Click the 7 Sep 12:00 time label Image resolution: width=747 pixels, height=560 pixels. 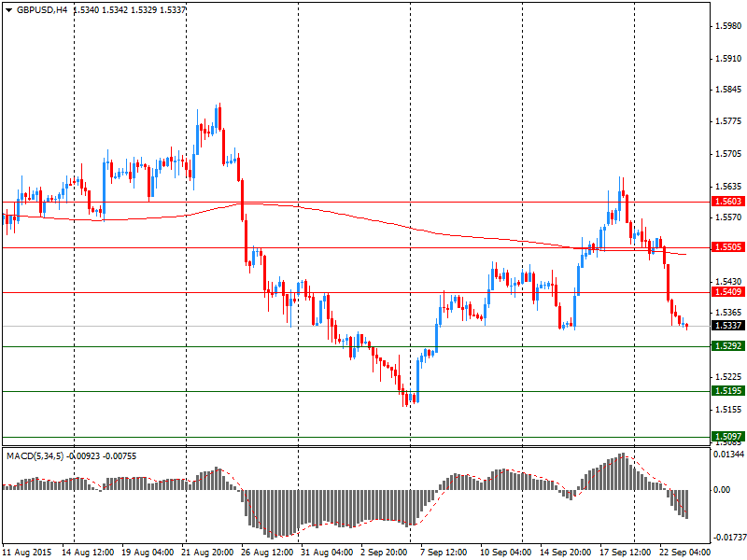click(444, 553)
